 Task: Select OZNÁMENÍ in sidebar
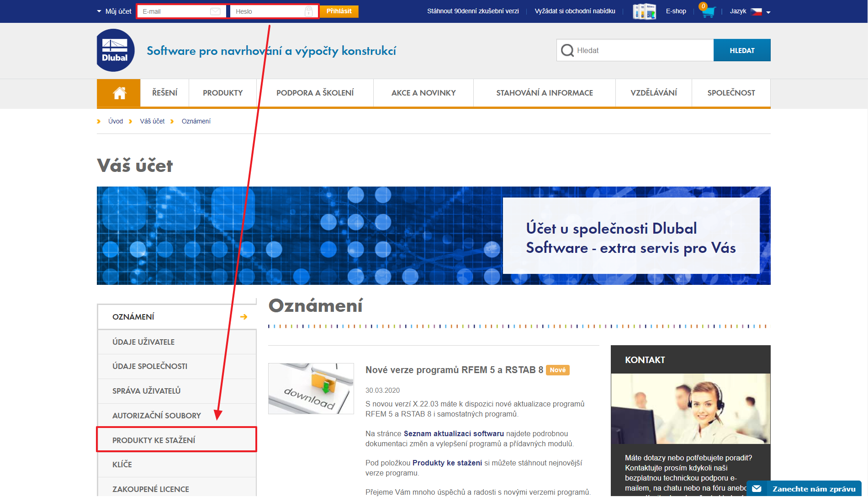[177, 317]
